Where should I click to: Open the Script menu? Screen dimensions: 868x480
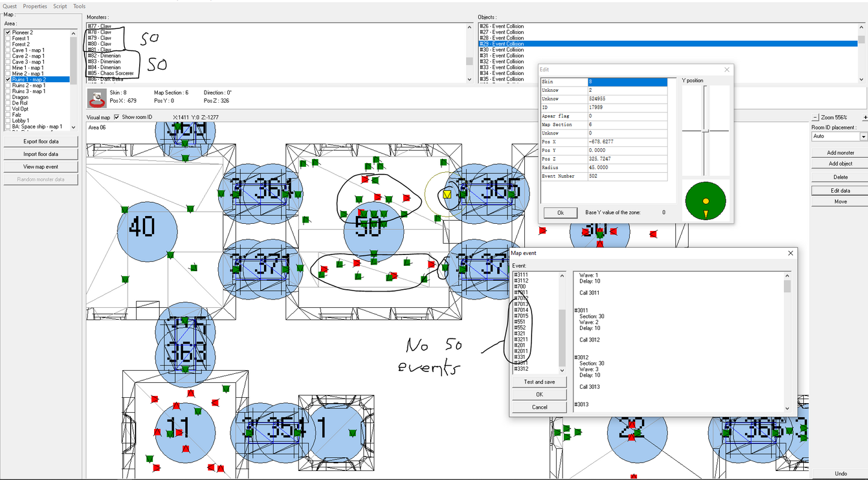coord(60,7)
